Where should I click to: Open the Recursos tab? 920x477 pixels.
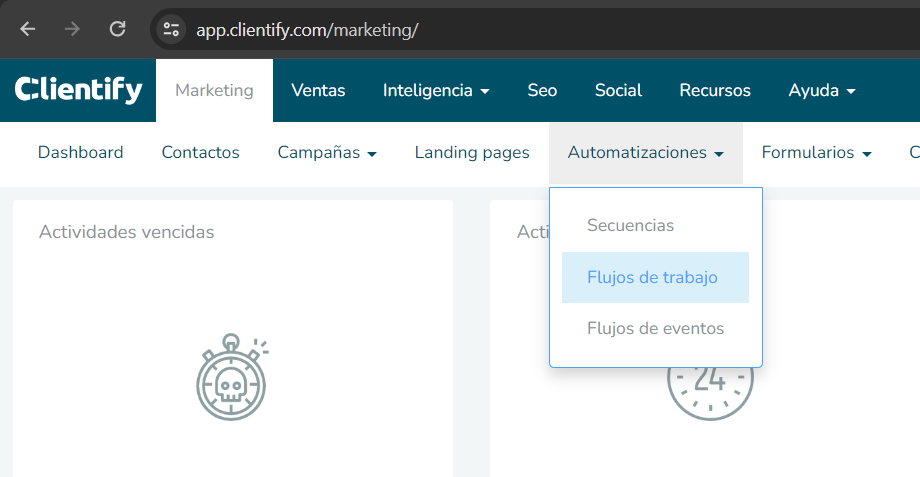(x=715, y=90)
